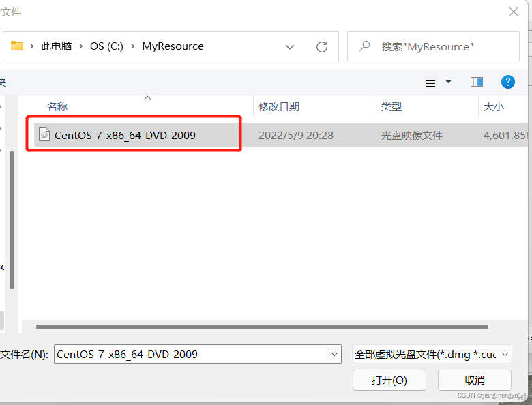Sort by 修改日期 column header
The image size is (532, 405).
click(x=278, y=106)
